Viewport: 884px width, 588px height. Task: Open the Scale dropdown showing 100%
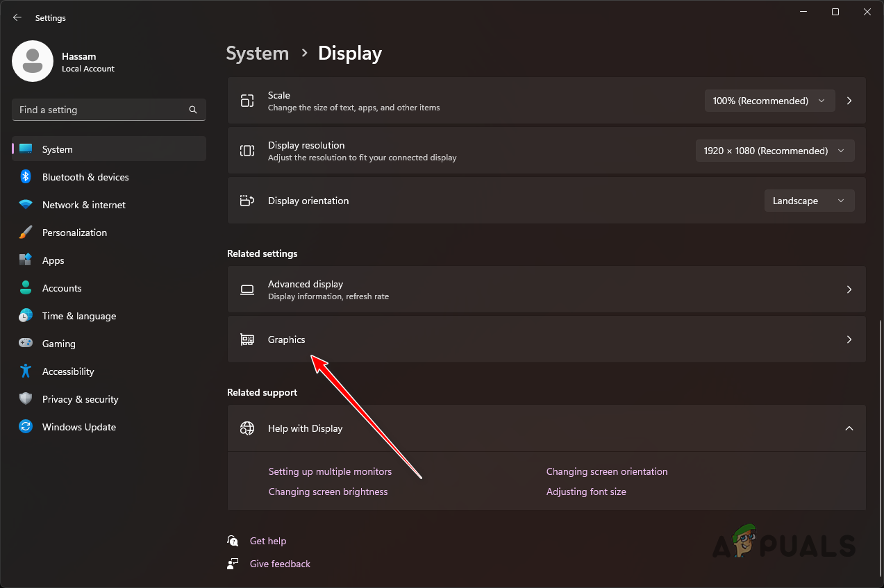[769, 101]
